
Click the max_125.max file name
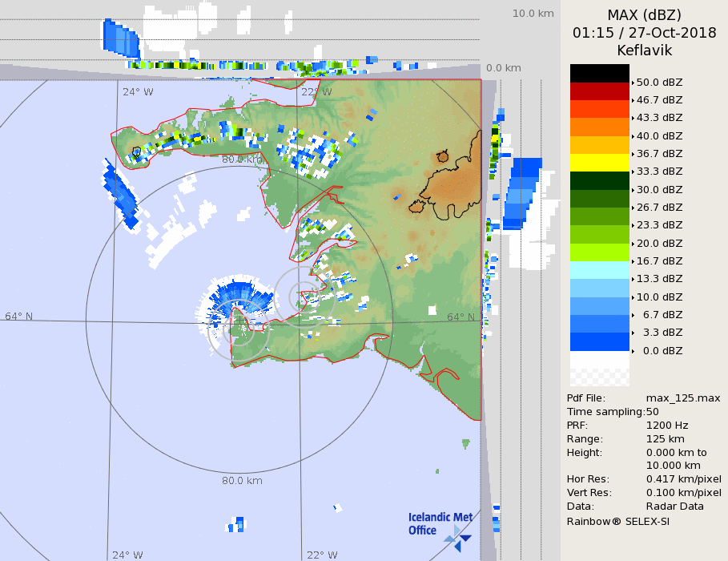pos(683,398)
